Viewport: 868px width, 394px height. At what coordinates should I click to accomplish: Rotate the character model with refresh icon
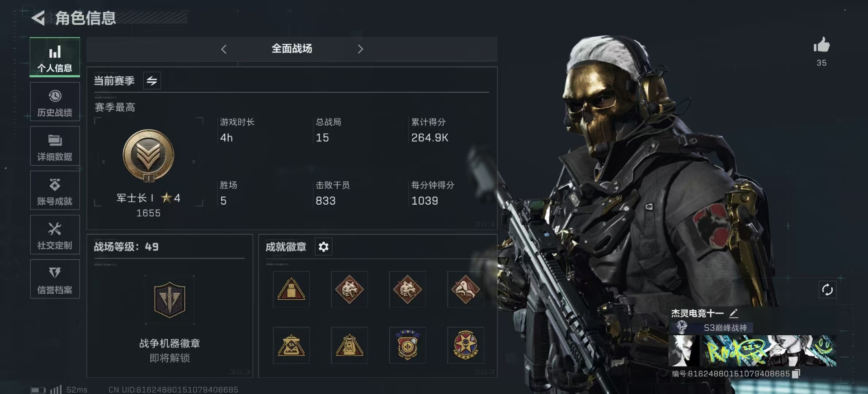[x=827, y=290]
